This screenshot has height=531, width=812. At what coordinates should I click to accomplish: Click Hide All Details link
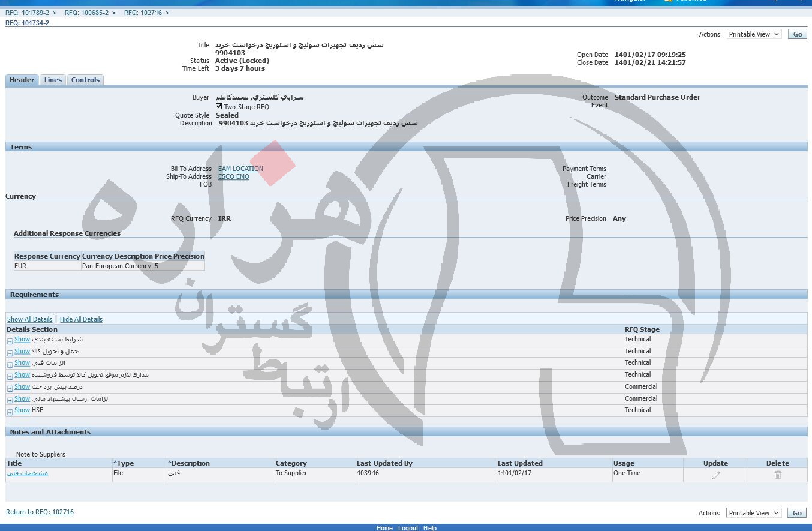pyautogui.click(x=81, y=319)
